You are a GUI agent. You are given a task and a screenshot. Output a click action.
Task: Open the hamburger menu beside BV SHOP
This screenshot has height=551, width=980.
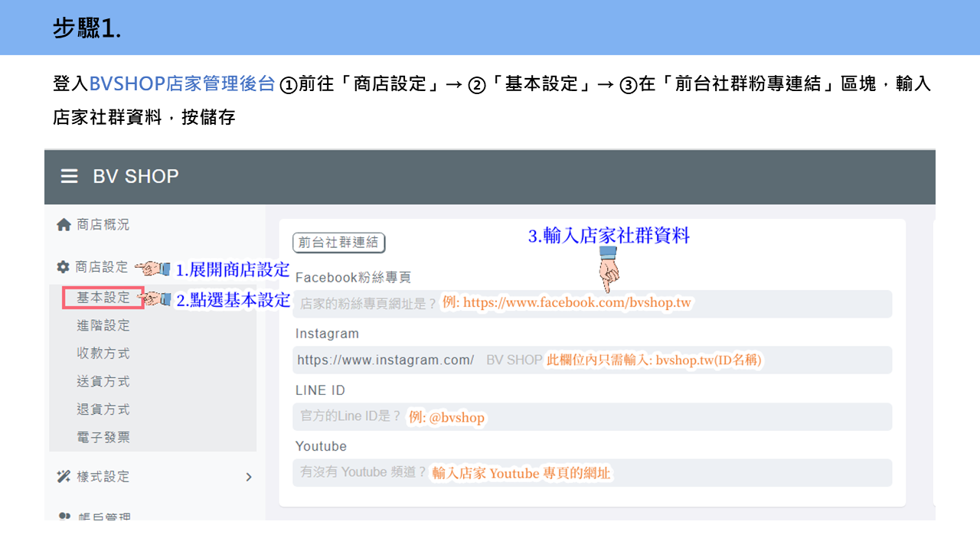(x=69, y=177)
